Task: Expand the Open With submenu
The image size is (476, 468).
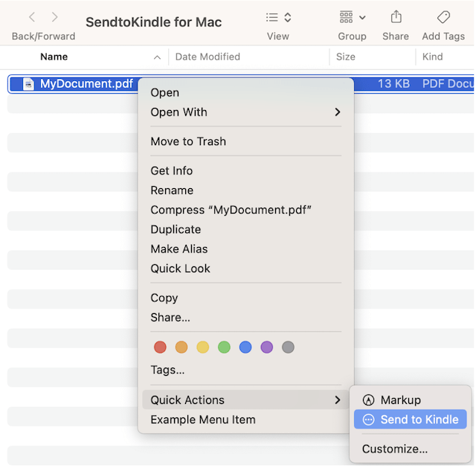Action: pyautogui.click(x=245, y=112)
